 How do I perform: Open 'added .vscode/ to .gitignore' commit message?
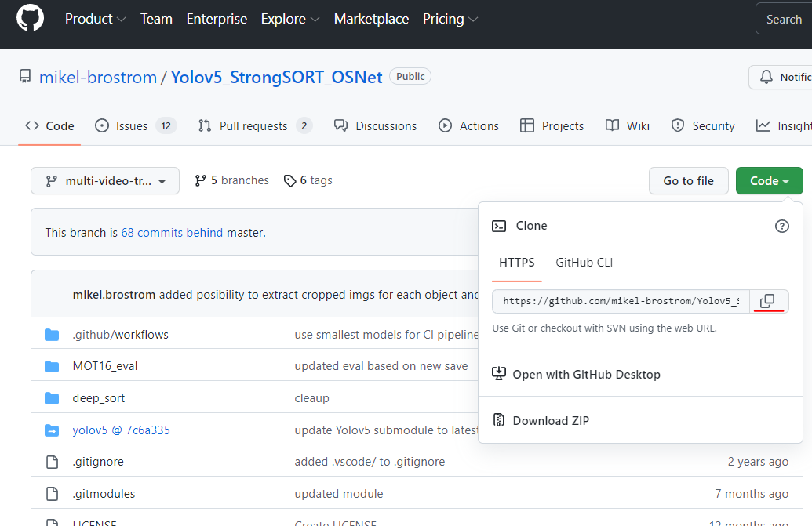(x=370, y=462)
